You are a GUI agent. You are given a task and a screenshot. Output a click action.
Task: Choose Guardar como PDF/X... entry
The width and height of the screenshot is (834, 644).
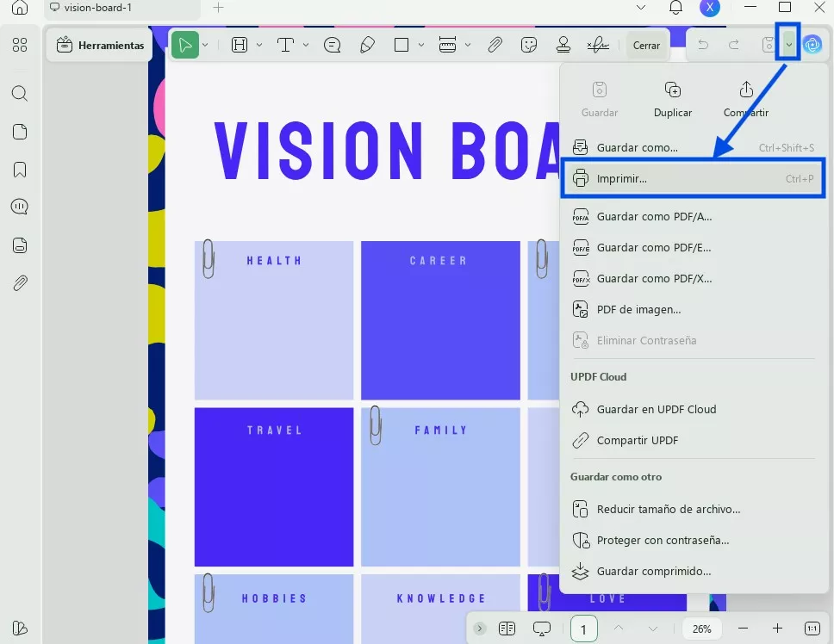(x=693, y=278)
